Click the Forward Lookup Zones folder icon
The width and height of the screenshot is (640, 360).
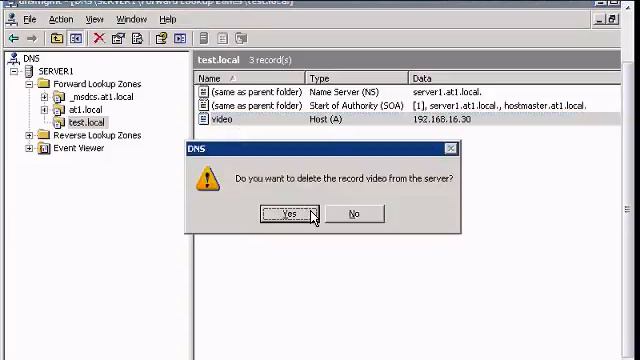44,84
